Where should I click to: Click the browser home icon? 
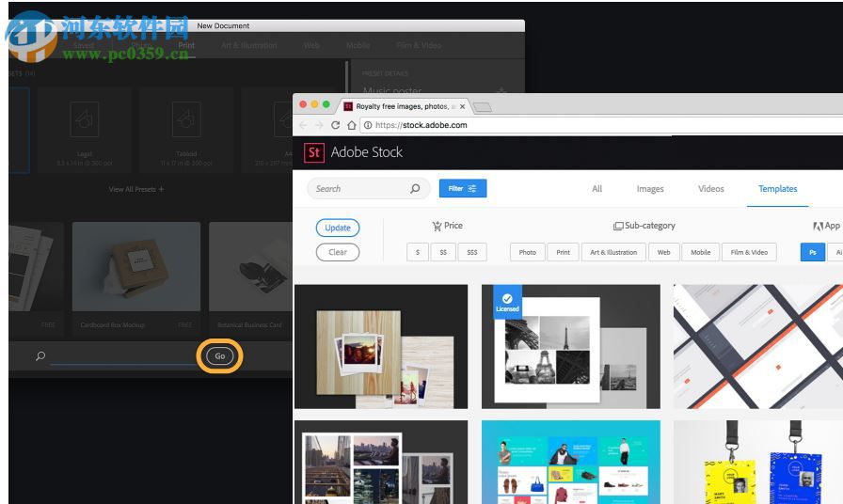pyautogui.click(x=352, y=125)
